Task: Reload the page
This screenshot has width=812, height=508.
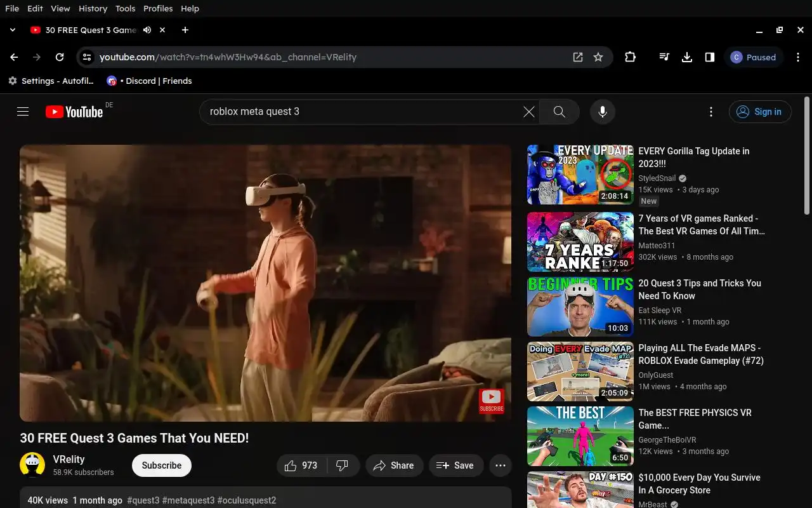Action: 60,57
